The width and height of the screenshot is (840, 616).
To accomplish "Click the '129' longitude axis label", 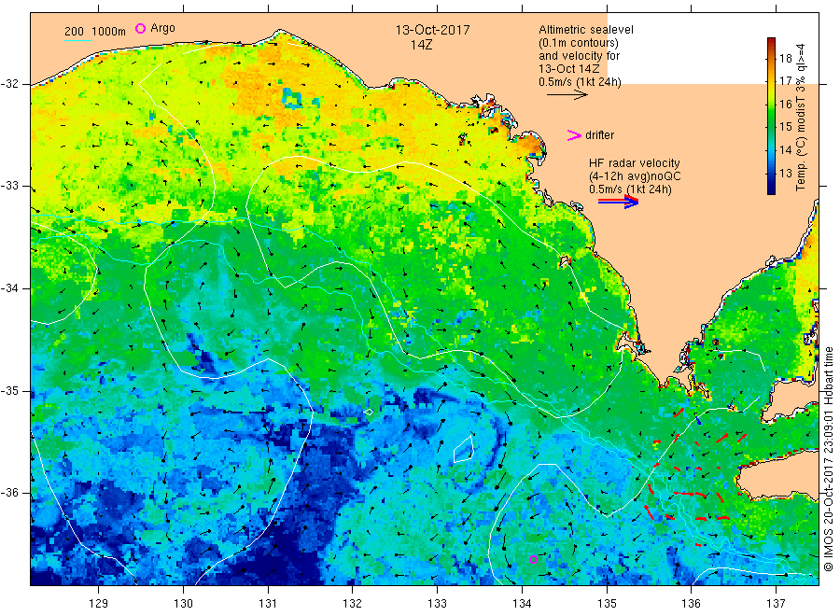I will point(99,604).
